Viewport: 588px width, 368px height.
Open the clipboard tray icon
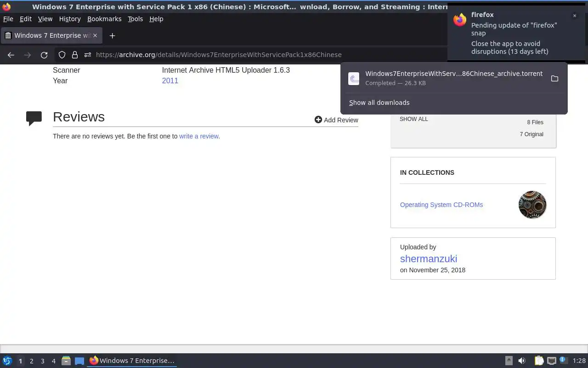tap(539, 361)
